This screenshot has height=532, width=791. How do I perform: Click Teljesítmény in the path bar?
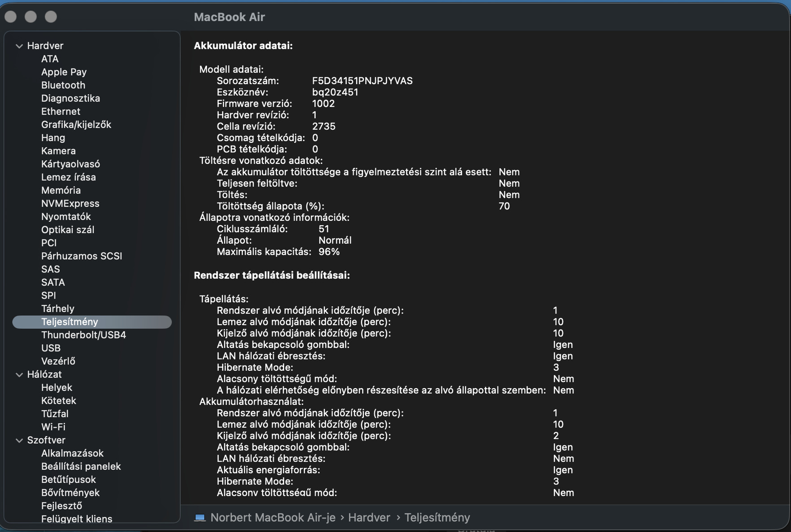pyautogui.click(x=437, y=518)
